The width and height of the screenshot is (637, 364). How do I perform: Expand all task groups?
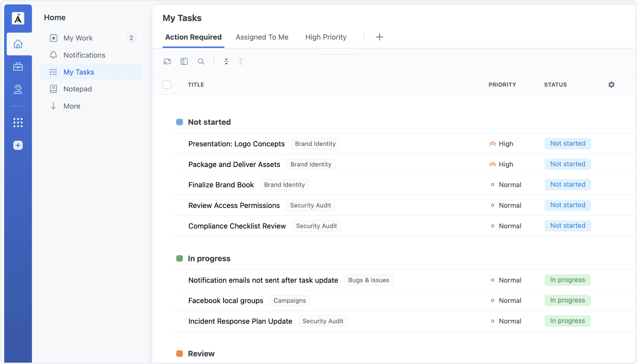coord(240,61)
